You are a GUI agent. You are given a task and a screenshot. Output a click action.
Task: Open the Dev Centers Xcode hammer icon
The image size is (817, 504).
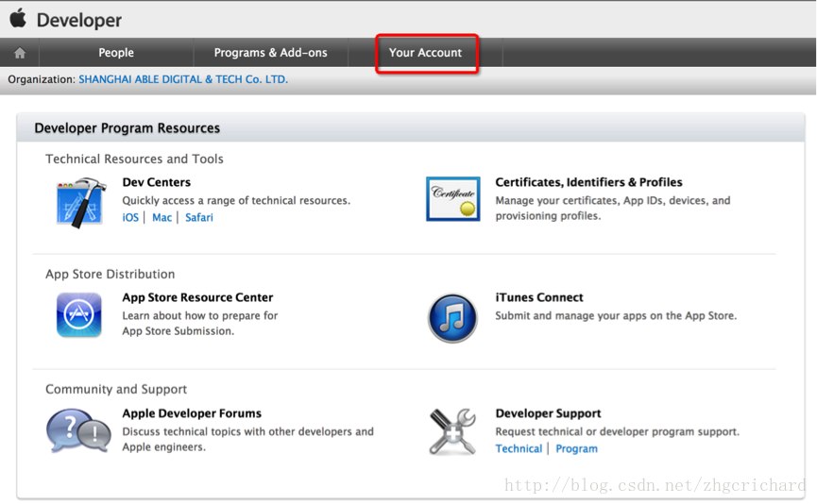[x=81, y=203]
